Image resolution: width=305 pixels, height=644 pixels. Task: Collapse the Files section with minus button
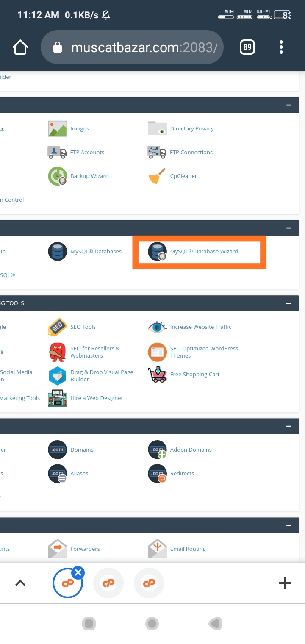pos(289,105)
